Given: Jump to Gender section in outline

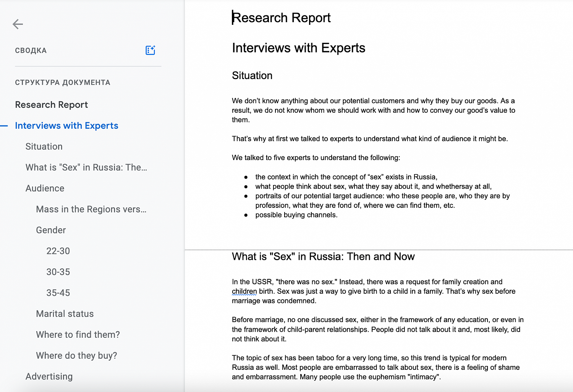Looking at the screenshot, I should [51, 230].
